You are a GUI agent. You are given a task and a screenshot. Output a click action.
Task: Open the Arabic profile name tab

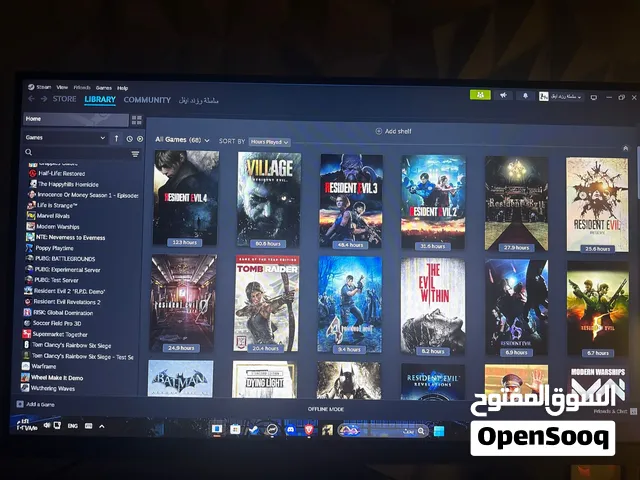coord(199,100)
